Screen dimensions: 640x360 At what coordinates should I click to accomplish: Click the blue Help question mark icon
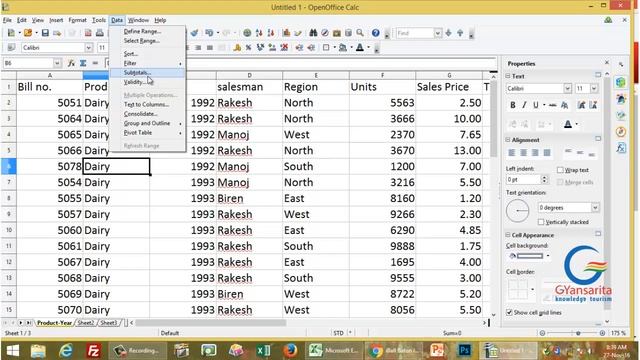click(x=376, y=33)
